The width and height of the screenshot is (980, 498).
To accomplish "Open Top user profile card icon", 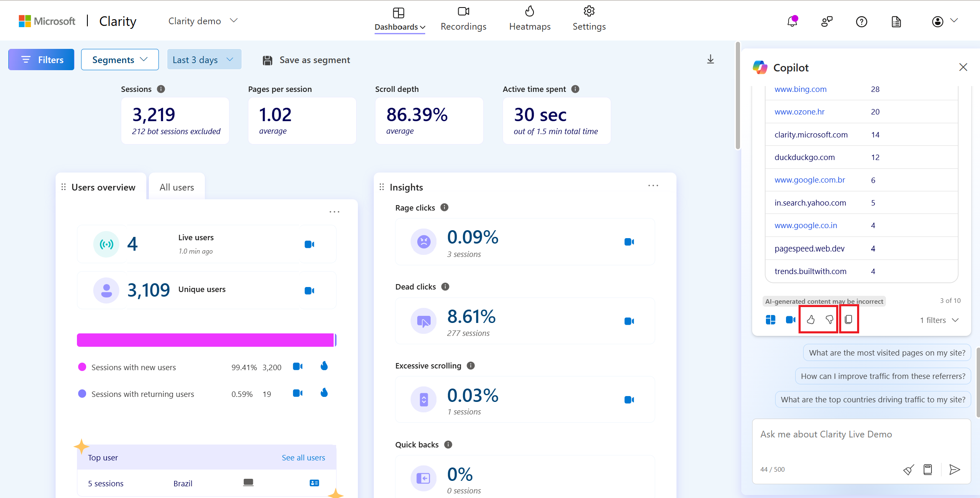I will coord(314,483).
